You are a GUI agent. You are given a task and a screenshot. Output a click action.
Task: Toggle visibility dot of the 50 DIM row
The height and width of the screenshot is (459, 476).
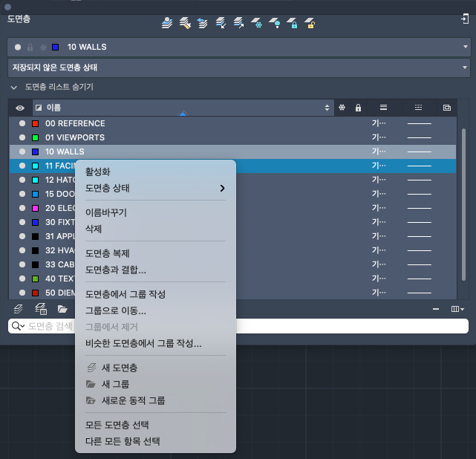[22, 293]
